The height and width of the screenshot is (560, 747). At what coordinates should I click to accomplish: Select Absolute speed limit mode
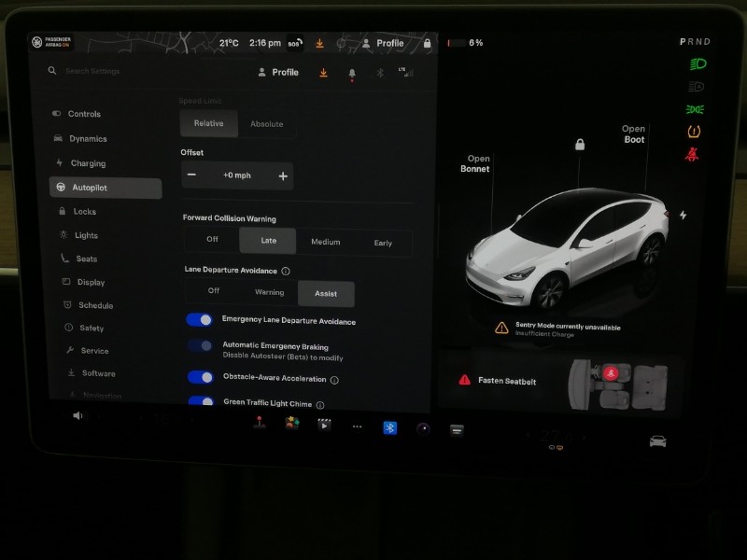(267, 124)
